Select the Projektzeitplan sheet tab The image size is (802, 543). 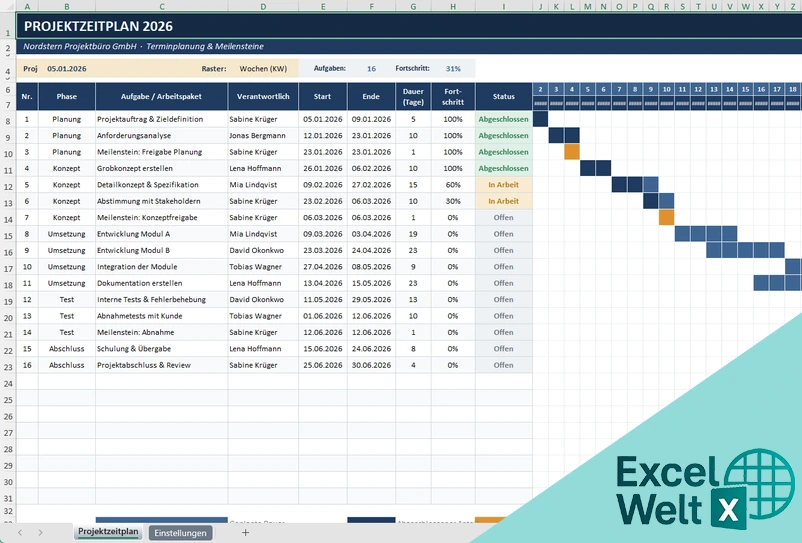tap(108, 532)
